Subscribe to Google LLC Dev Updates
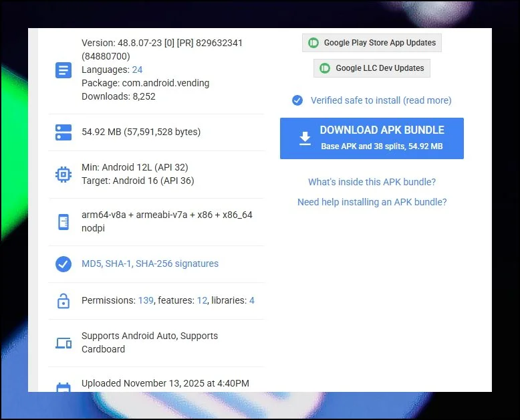This screenshot has width=520, height=420. coord(372,68)
